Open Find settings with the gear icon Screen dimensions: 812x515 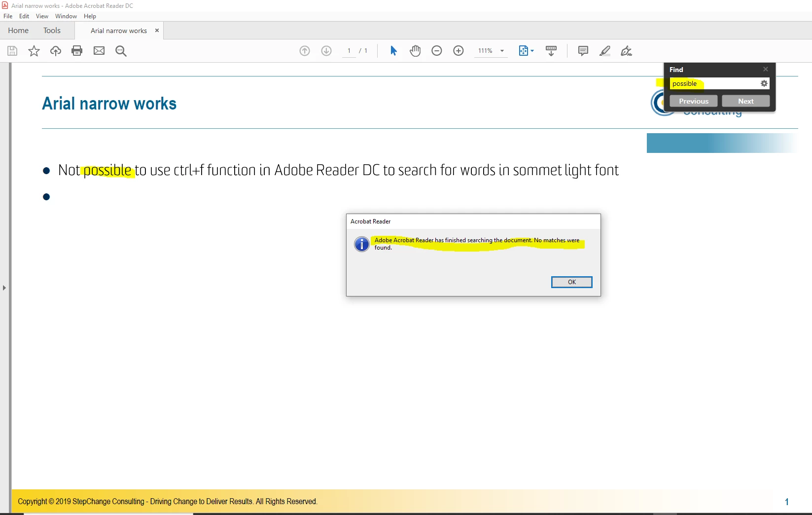click(x=764, y=84)
